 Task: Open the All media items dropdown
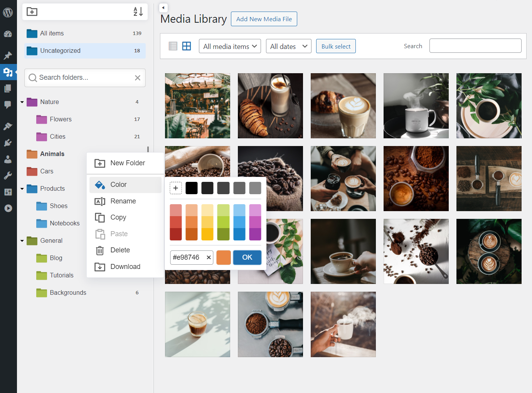coord(230,46)
